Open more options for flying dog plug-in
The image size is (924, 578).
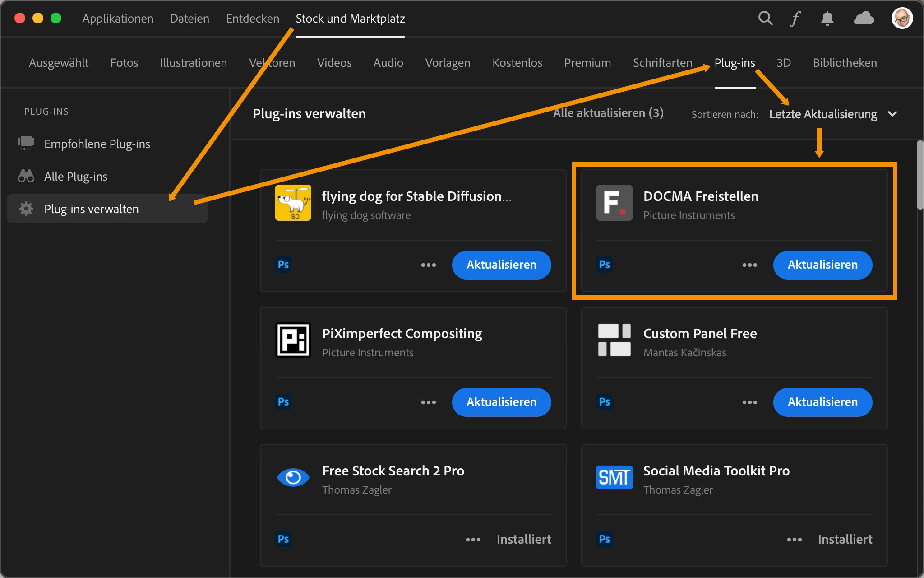click(x=428, y=265)
